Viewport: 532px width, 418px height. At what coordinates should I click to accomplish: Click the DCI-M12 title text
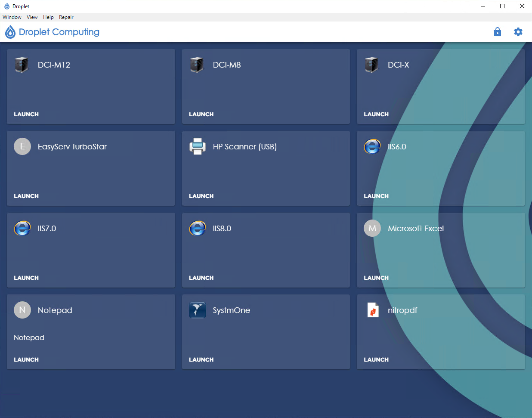coord(54,65)
